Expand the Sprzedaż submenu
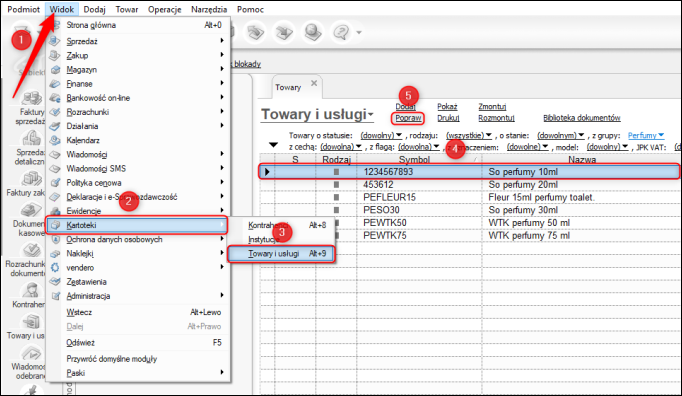 tap(138, 41)
